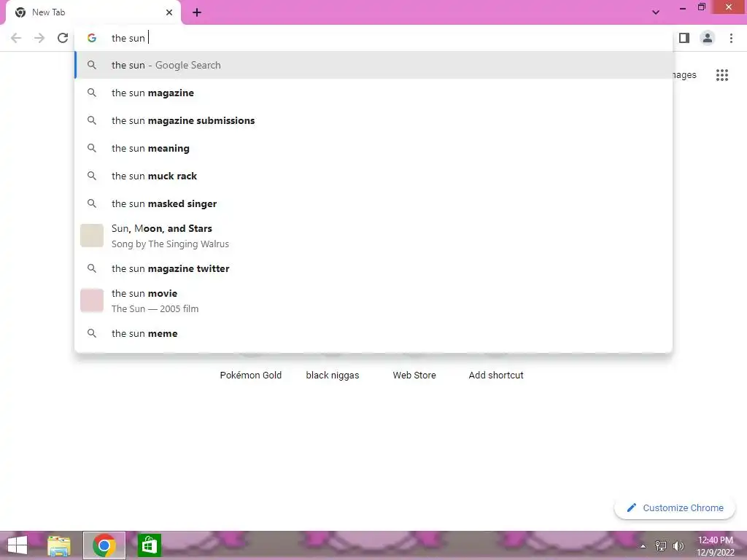This screenshot has width=747, height=560.
Task: Open the Web Store shortcut
Action: [414, 376]
